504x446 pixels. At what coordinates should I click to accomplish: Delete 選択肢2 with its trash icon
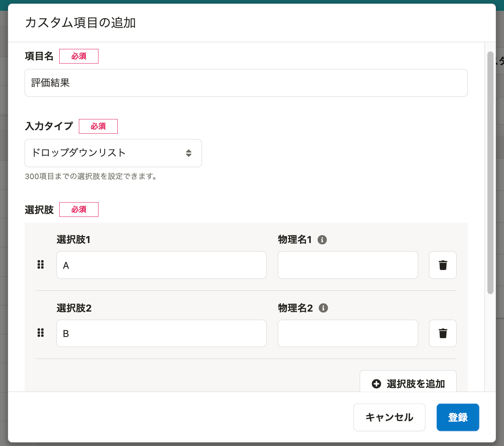click(x=443, y=333)
